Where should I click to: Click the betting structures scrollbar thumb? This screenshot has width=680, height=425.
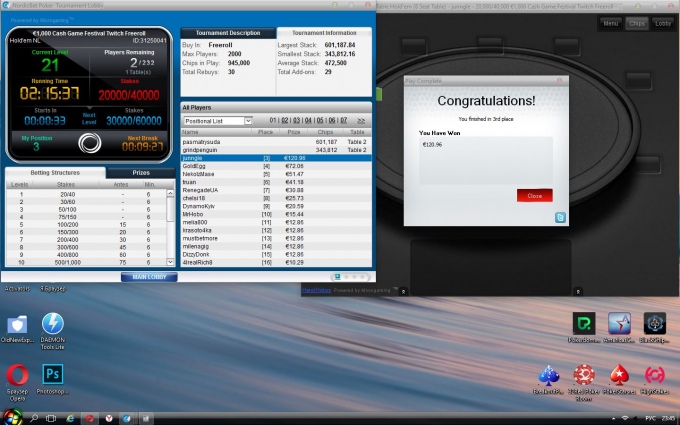click(x=170, y=209)
